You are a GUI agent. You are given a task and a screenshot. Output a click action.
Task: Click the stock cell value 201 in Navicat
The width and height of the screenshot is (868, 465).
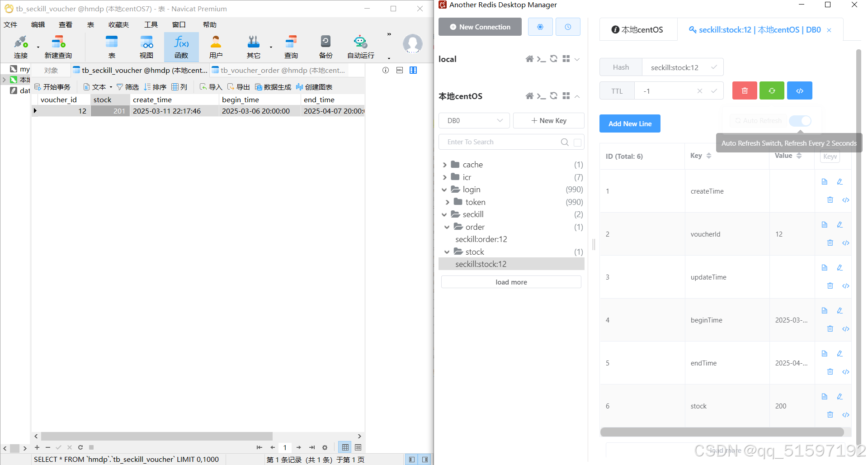(x=110, y=111)
